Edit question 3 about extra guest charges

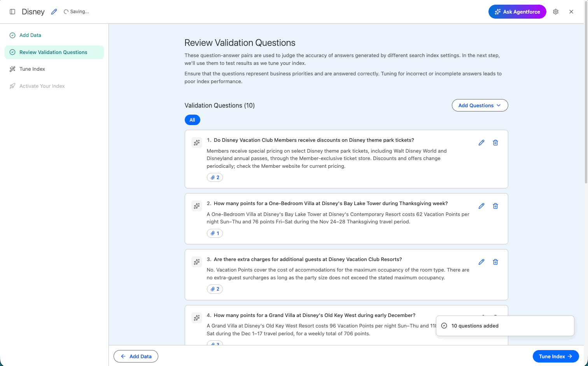coord(481,262)
